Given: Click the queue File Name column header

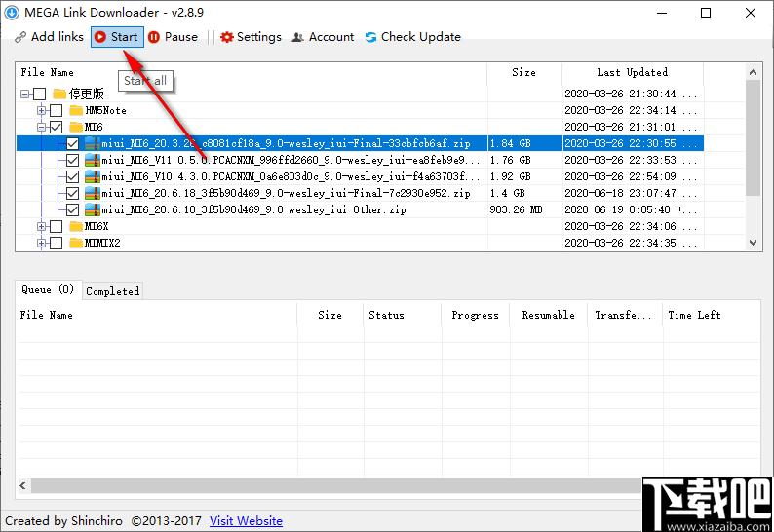Looking at the screenshot, I should click(157, 316).
